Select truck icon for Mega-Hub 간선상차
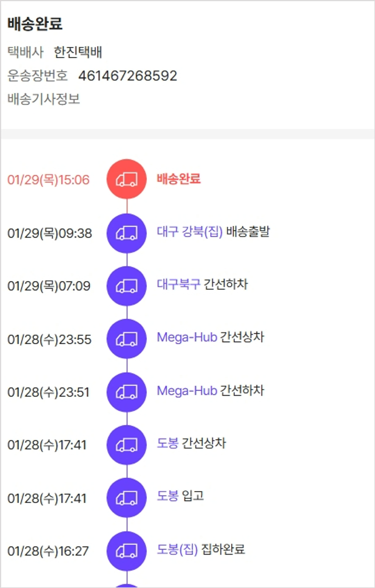The height and width of the screenshot is (588, 375). click(x=126, y=339)
